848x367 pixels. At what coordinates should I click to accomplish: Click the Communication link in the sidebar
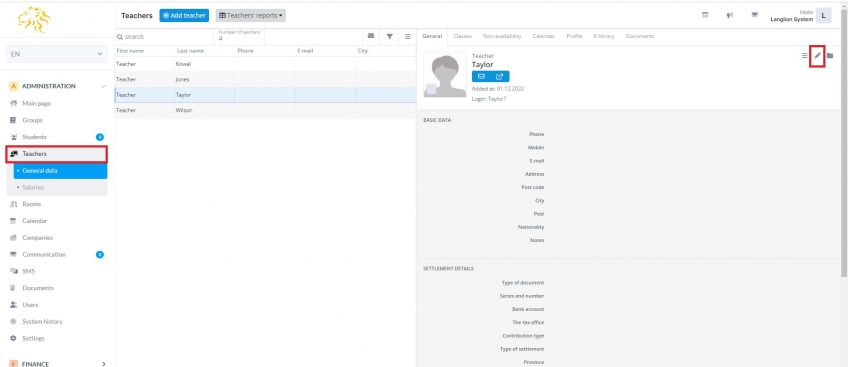44,254
